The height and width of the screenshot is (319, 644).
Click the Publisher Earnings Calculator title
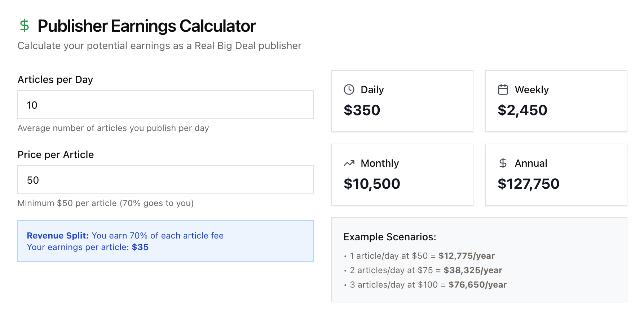147,26
